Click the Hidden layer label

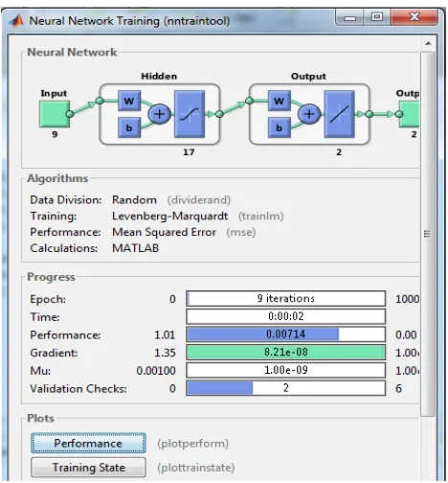click(159, 77)
